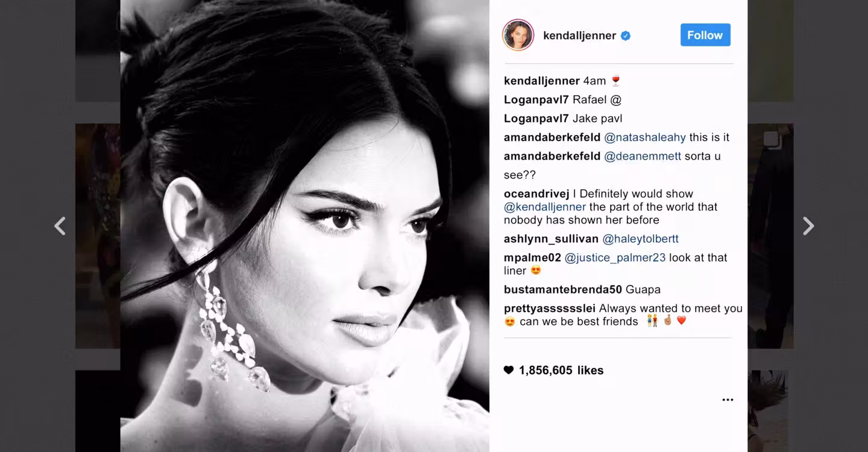The image size is (868, 452).
Task: Follow kendalljenner with the Follow button
Action: 705,35
